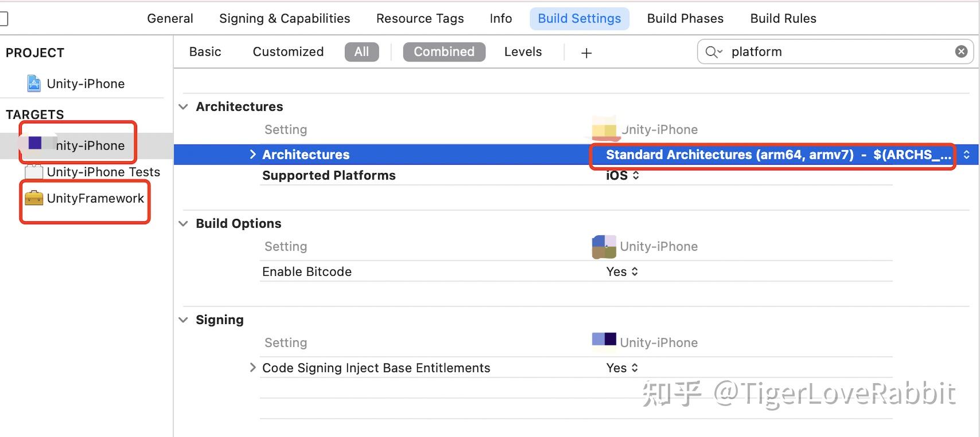This screenshot has width=980, height=437.
Task: Click the Unity-iPhone icon in the Signing section
Action: click(x=603, y=340)
